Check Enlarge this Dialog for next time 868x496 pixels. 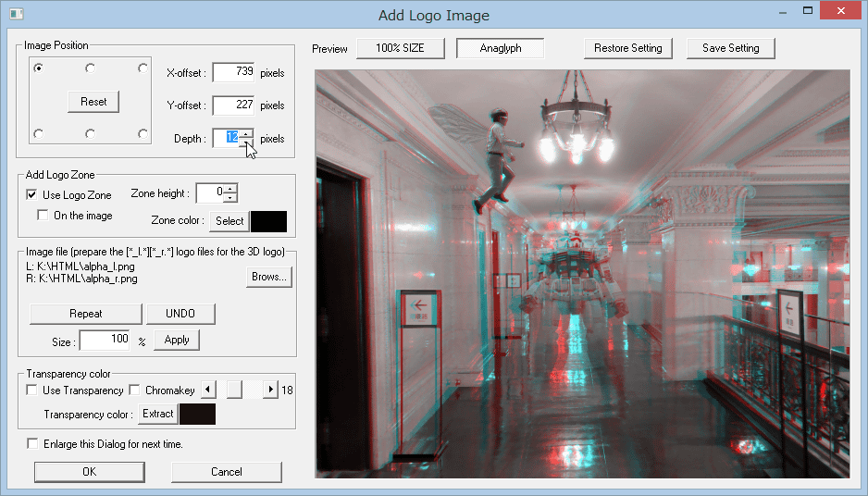pos(32,444)
